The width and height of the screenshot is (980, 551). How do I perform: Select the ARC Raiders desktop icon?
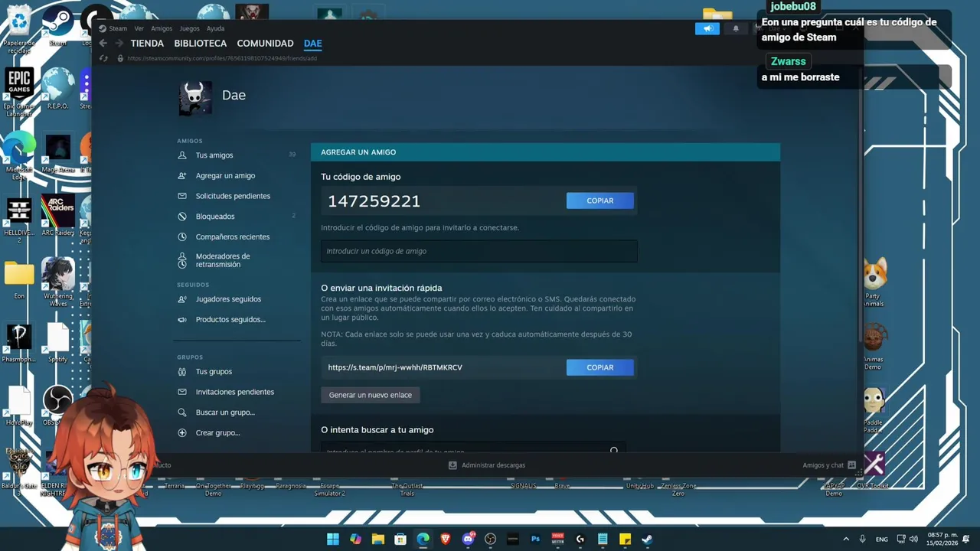[x=57, y=217]
